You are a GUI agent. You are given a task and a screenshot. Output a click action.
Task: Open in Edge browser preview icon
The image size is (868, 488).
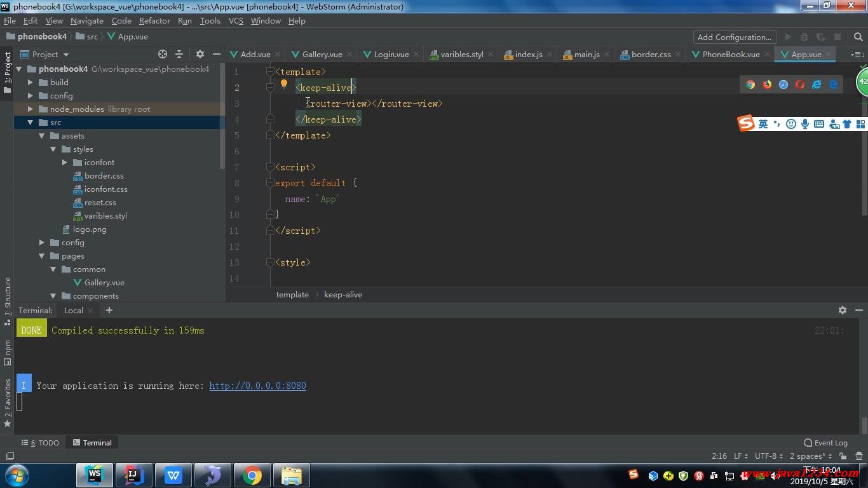click(833, 85)
